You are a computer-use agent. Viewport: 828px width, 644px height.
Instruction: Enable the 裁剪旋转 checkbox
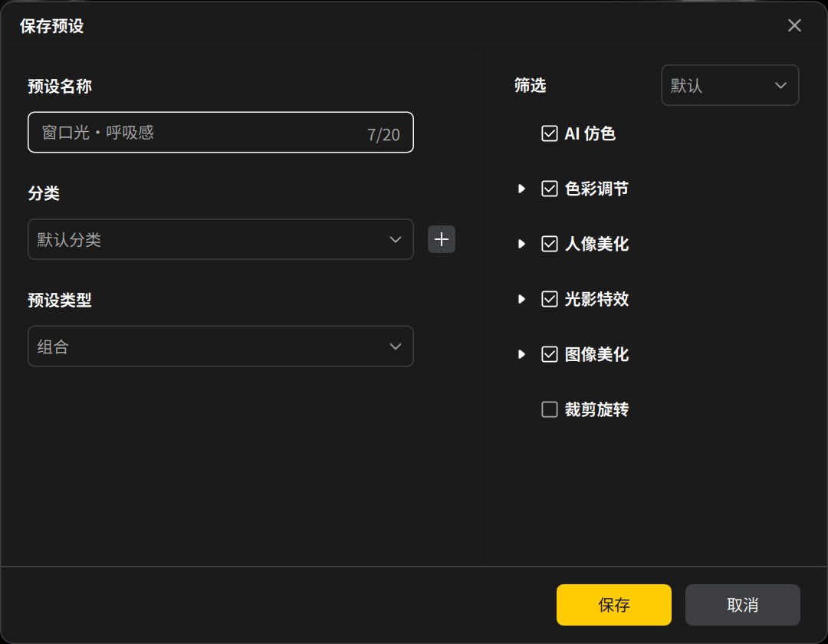(x=549, y=409)
